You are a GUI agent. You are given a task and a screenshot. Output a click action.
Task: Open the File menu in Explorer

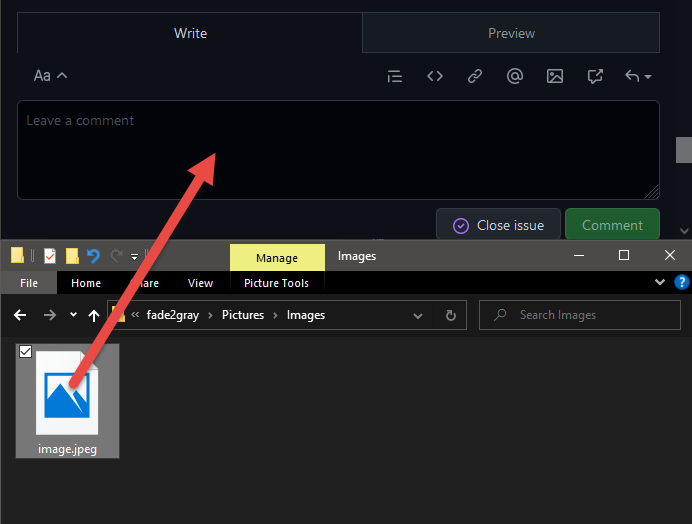pos(29,283)
